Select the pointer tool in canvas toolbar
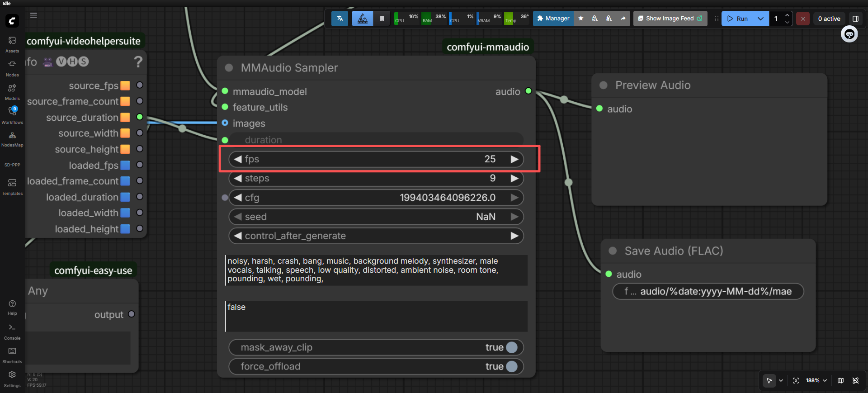The width and height of the screenshot is (868, 393). coord(769,380)
